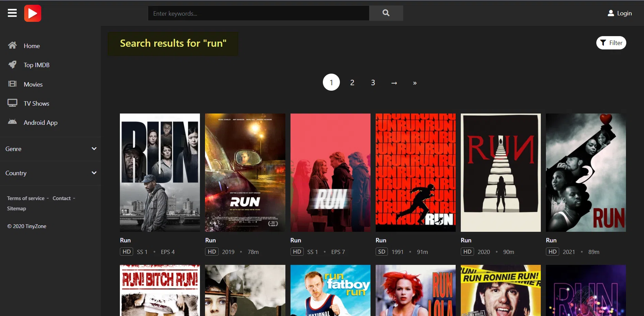Go to next page arrow
Image resolution: width=644 pixels, height=316 pixels.
(x=394, y=83)
